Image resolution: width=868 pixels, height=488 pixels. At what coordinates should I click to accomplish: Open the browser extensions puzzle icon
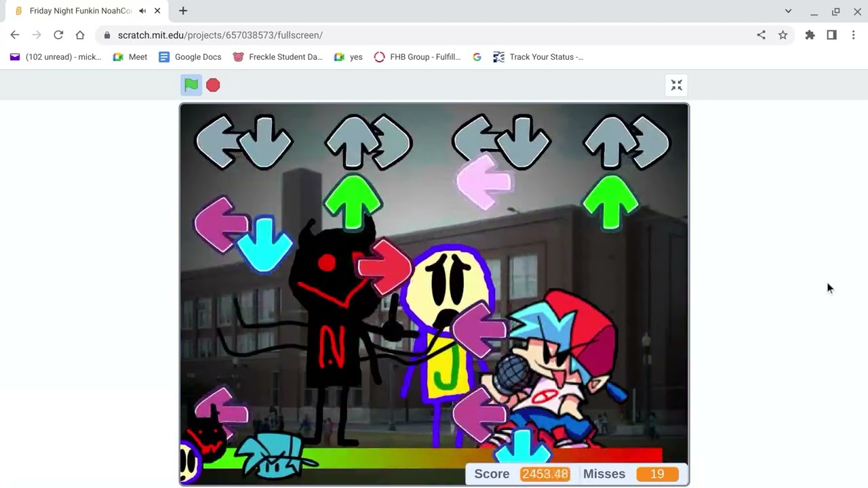(x=810, y=35)
